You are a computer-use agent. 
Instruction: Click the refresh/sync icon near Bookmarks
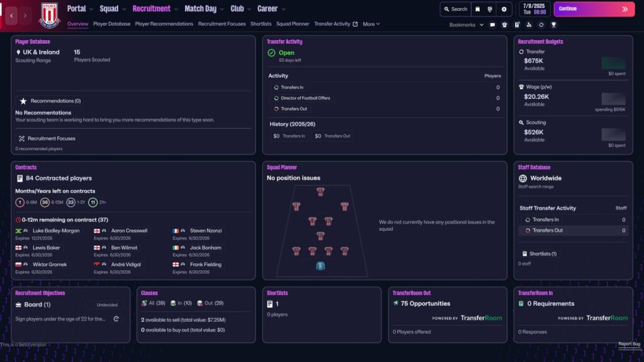click(x=541, y=24)
